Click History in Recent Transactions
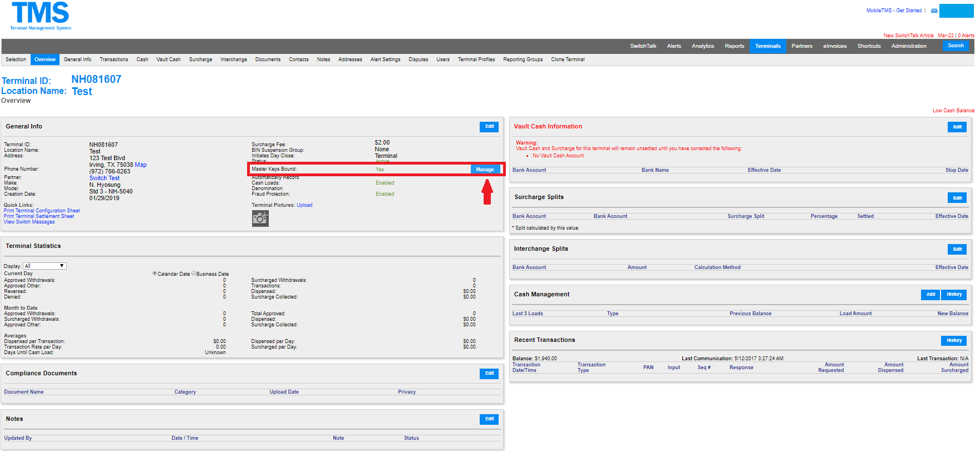The height and width of the screenshot is (452, 980). click(x=954, y=341)
